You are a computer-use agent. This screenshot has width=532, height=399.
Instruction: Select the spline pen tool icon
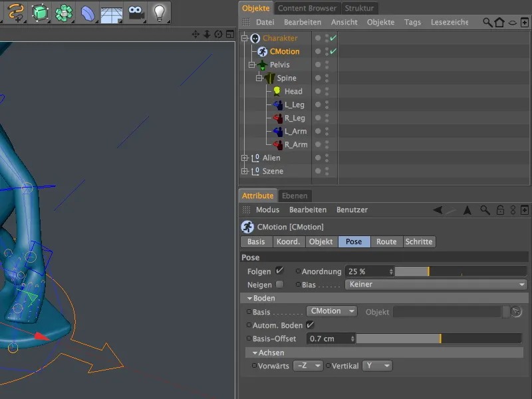(x=15, y=12)
